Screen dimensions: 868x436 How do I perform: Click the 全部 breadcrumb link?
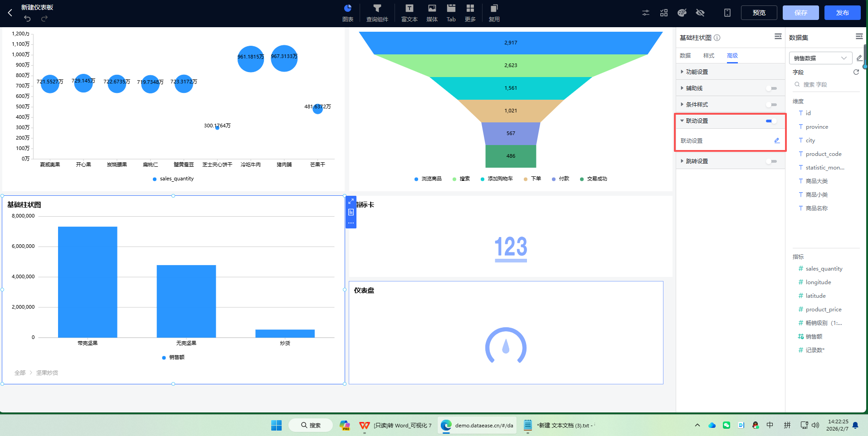coord(20,373)
